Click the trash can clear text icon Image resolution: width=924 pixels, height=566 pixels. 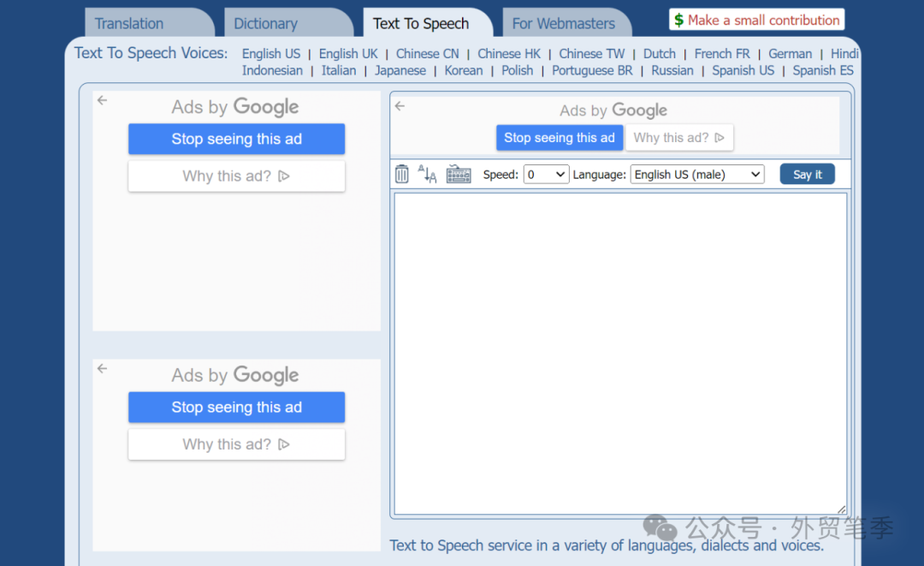click(x=401, y=174)
